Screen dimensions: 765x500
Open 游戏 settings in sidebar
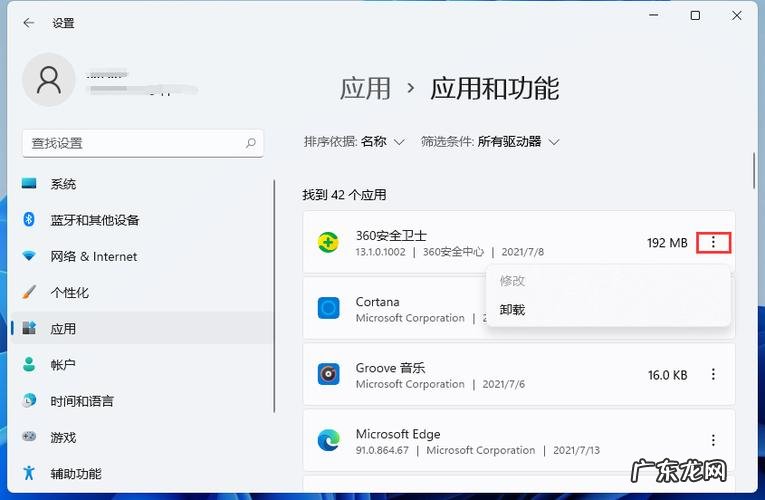click(x=63, y=437)
